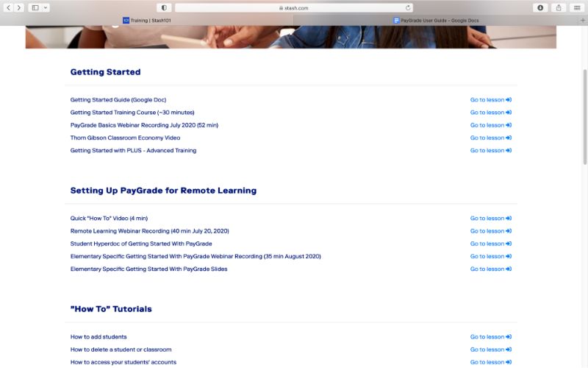
Task: Go to lesson for Thom Gibson Video
Action: point(490,138)
